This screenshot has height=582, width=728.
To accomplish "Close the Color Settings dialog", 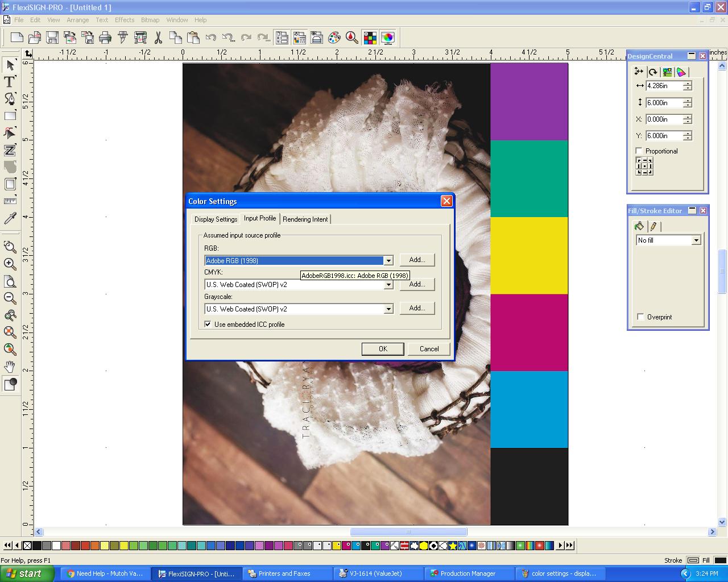I will [x=446, y=201].
